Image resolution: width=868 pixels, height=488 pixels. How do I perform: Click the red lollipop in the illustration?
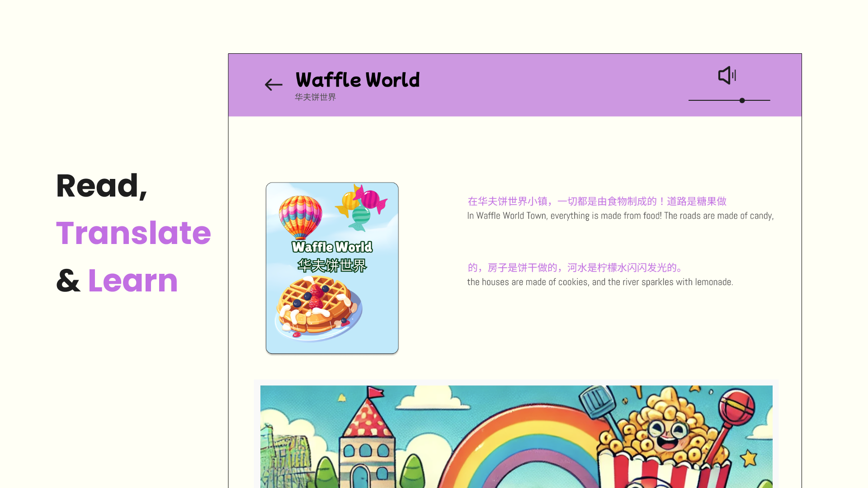(737, 407)
